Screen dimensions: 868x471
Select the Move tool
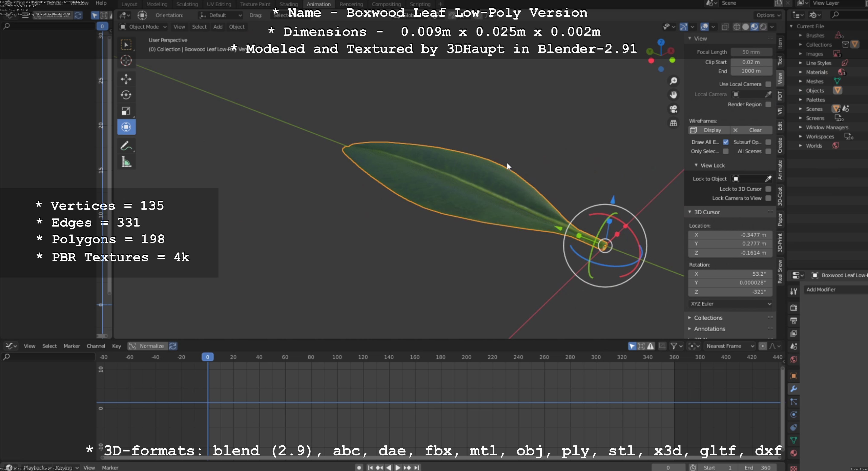point(126,79)
